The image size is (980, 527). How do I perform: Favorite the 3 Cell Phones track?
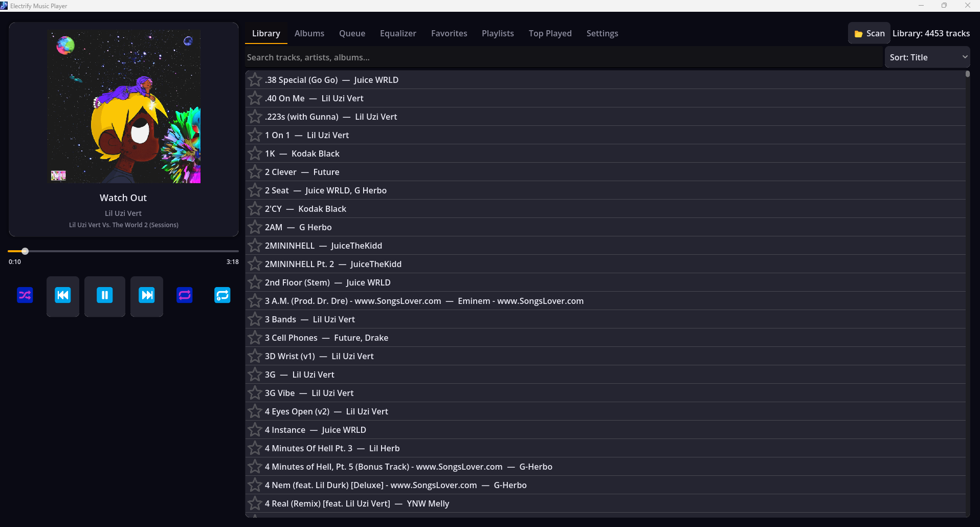click(255, 338)
